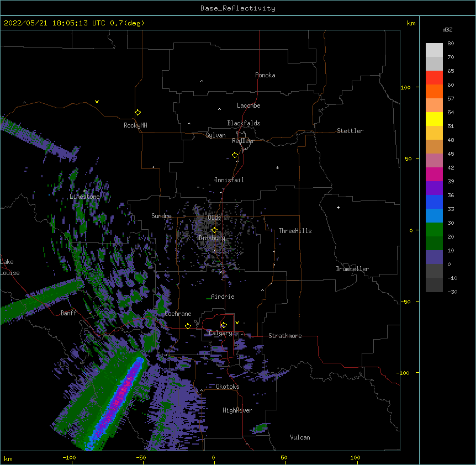Click the 36 dBZ blue color swatch
This screenshot has width=476, height=465.
(434, 202)
